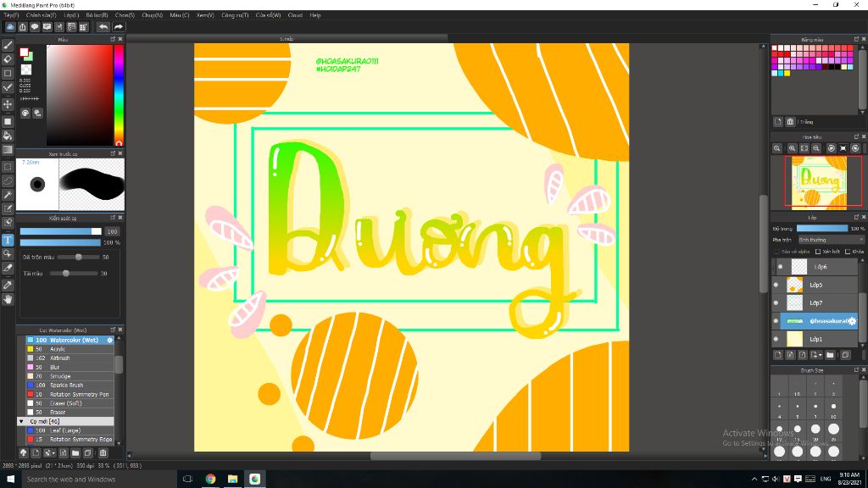Image resolution: width=868 pixels, height=488 pixels.
Task: Open Chrome from the taskbar
Action: [x=210, y=480]
